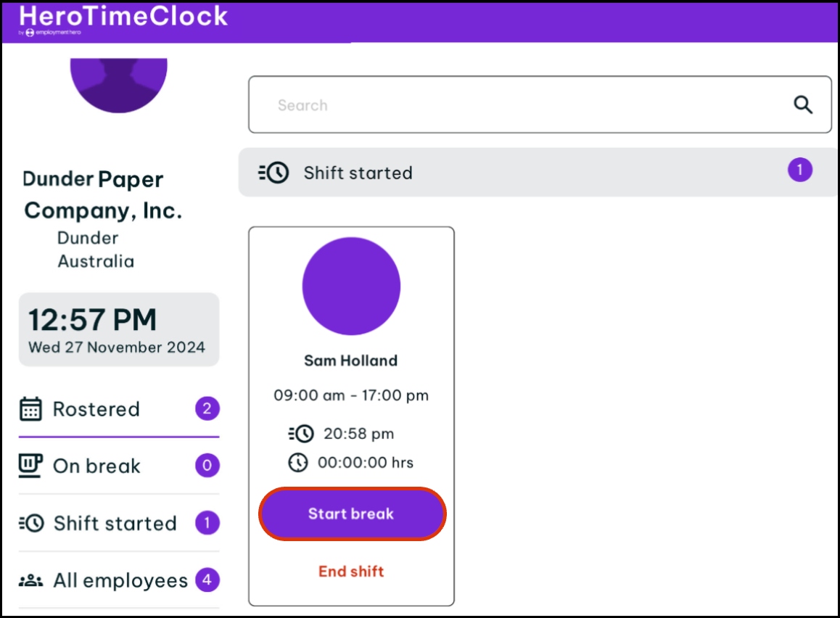
Task: Switch to the On break list label
Action: coord(96,466)
